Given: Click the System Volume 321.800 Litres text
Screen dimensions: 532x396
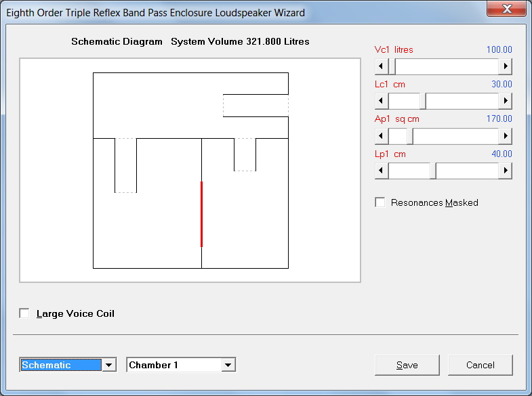Looking at the screenshot, I should 240,41.
